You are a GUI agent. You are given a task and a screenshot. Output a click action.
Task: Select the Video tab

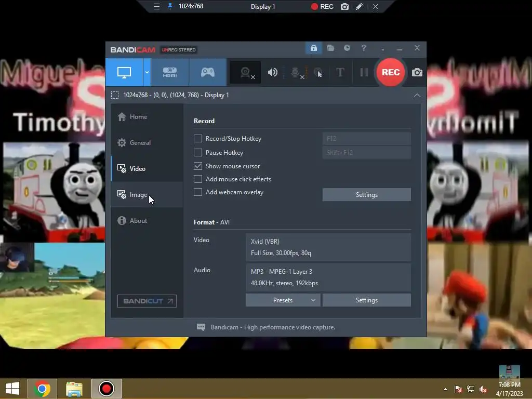[x=147, y=169]
